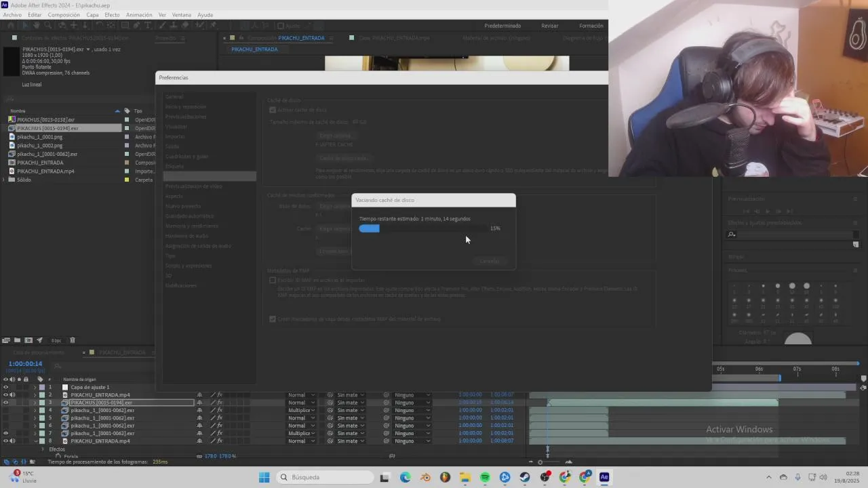Image resolution: width=868 pixels, height=488 pixels.
Task: Select Memoria y rendimiento in Preferences list
Action: point(192,226)
